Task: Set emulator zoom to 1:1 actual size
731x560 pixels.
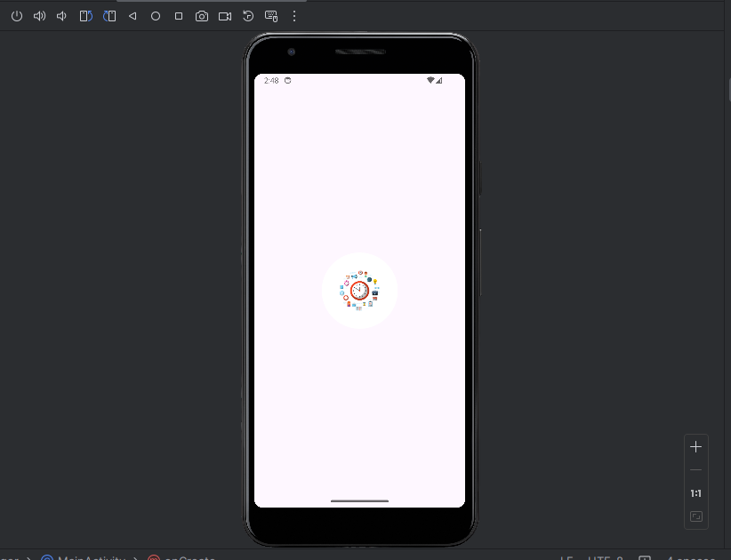Action: (696, 493)
